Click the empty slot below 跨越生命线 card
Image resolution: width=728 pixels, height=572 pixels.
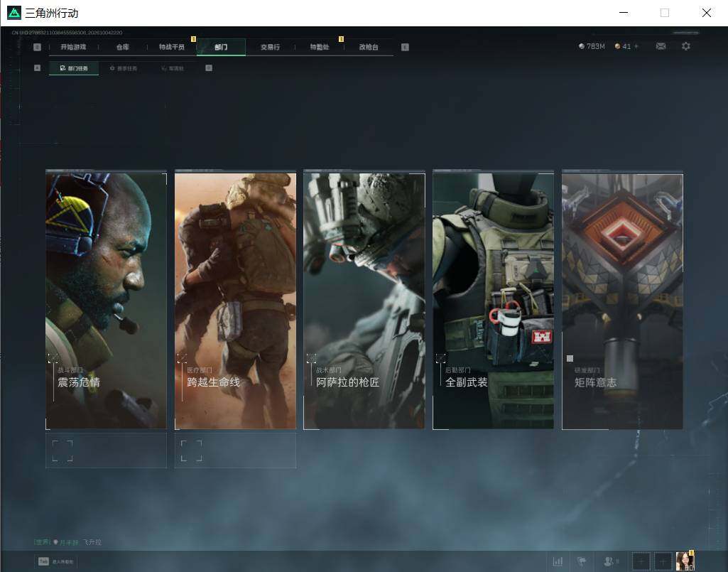pos(235,450)
